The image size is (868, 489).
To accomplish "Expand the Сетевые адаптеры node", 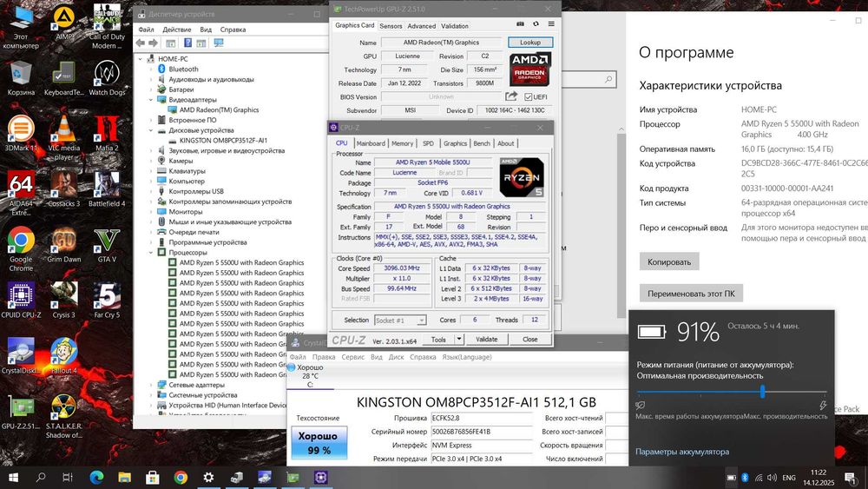I will (150, 385).
